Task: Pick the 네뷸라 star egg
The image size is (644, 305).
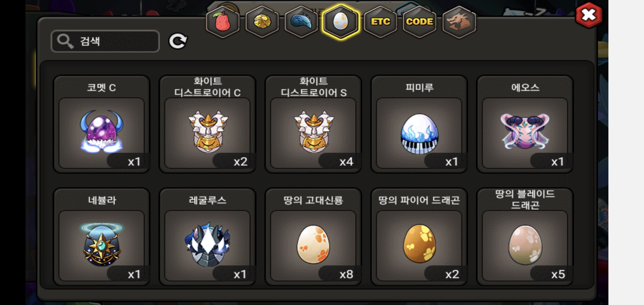Action: pos(102,237)
